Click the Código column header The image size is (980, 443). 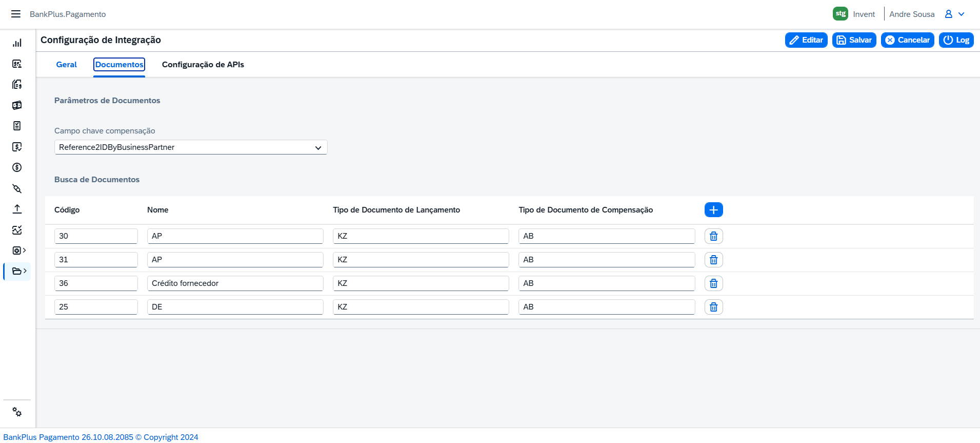click(67, 210)
